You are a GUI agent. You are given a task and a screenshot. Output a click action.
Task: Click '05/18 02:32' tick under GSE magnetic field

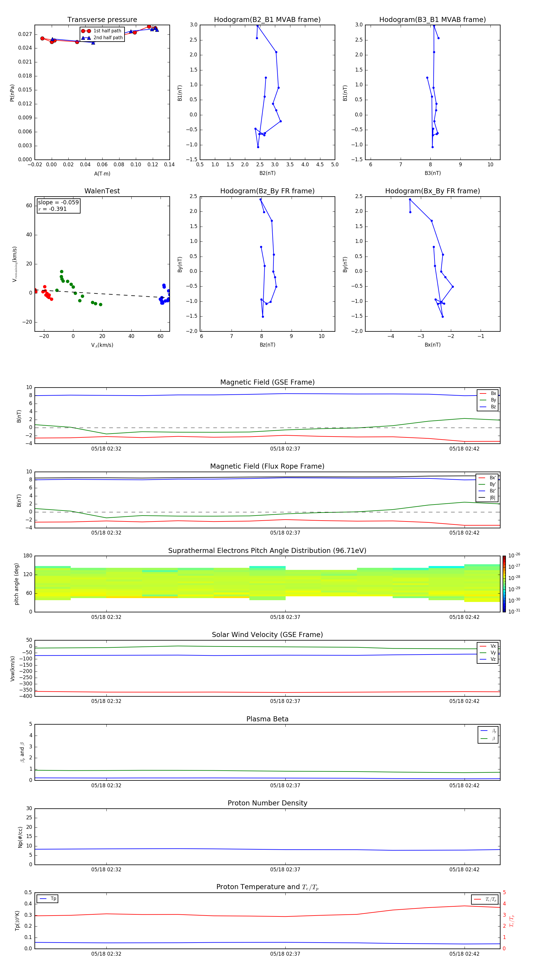[106, 449]
